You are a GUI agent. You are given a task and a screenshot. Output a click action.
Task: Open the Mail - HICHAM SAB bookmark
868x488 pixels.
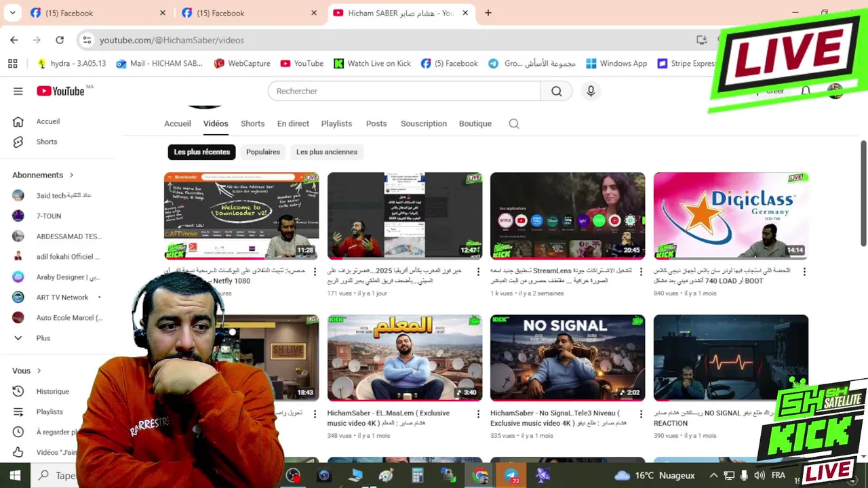(160, 63)
